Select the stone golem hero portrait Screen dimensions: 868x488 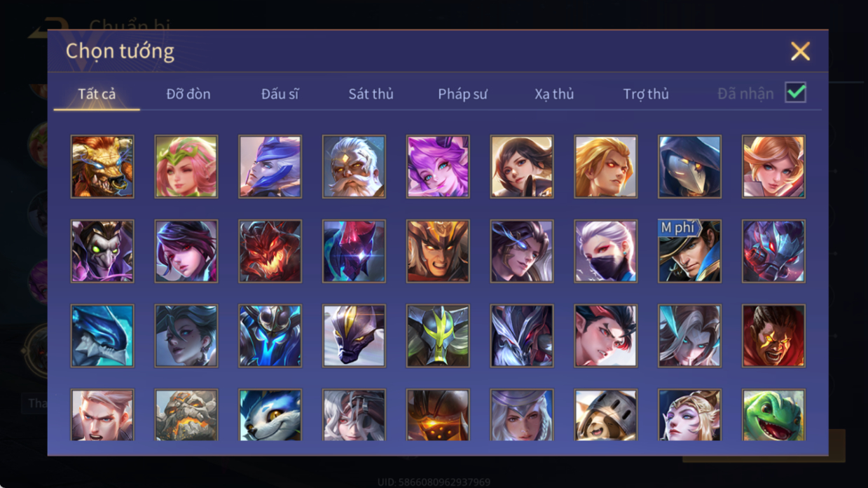186,415
